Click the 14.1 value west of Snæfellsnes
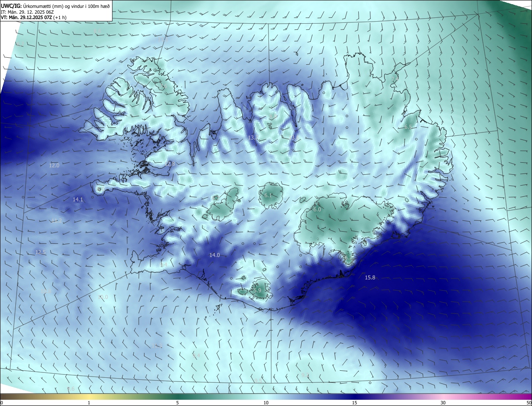This screenshot has width=532, height=406. pyautogui.click(x=78, y=199)
